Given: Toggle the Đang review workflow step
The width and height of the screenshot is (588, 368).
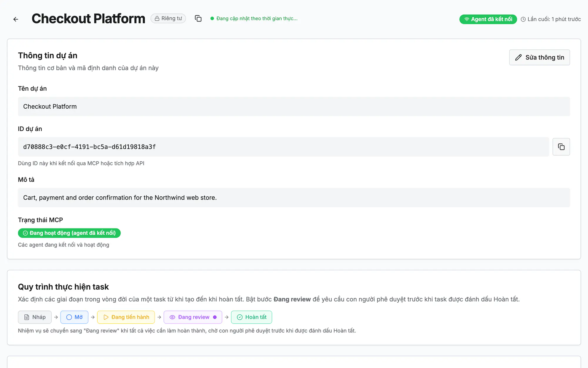Looking at the screenshot, I should click(x=193, y=317).
